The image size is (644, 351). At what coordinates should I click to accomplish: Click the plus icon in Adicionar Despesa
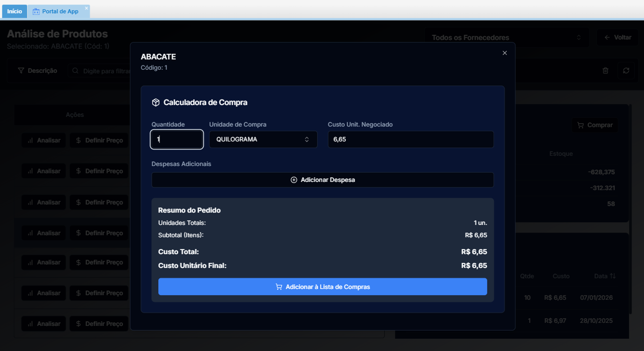[x=294, y=180]
